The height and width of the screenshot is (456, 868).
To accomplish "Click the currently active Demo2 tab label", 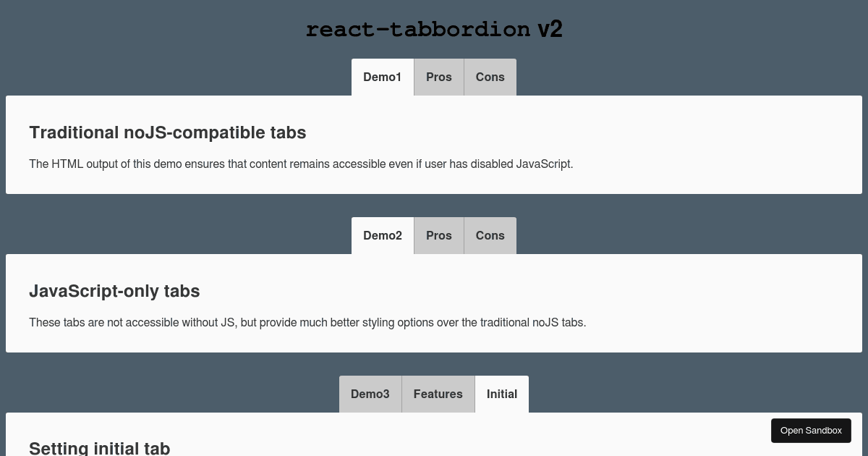I will (x=382, y=235).
